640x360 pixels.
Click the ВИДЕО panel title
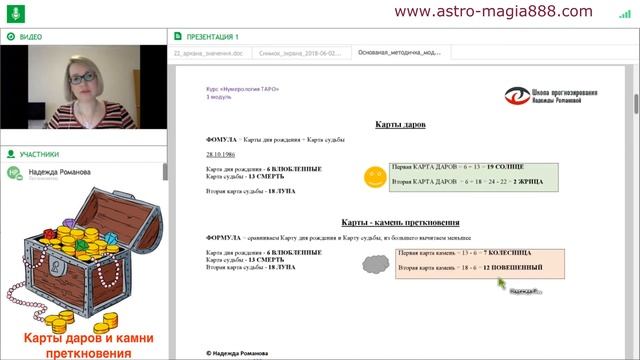[x=31, y=37]
